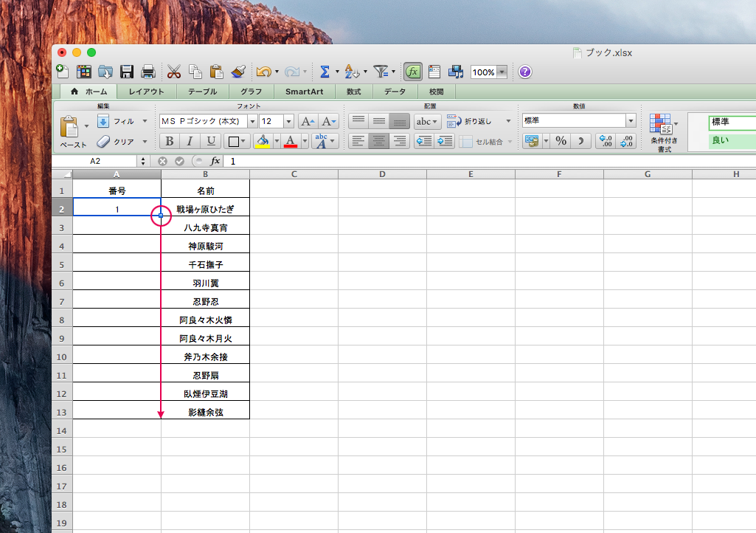Viewport: 756px width, 533px height.
Task: Cut selection with scissors icon
Action: pyautogui.click(x=174, y=72)
